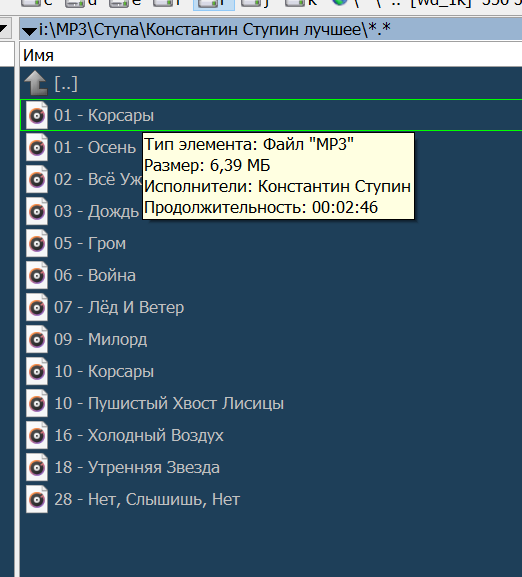Screen dimensions: 522x577
Task: Open the directory history dropdown arrow before the path
Action: coord(29,30)
